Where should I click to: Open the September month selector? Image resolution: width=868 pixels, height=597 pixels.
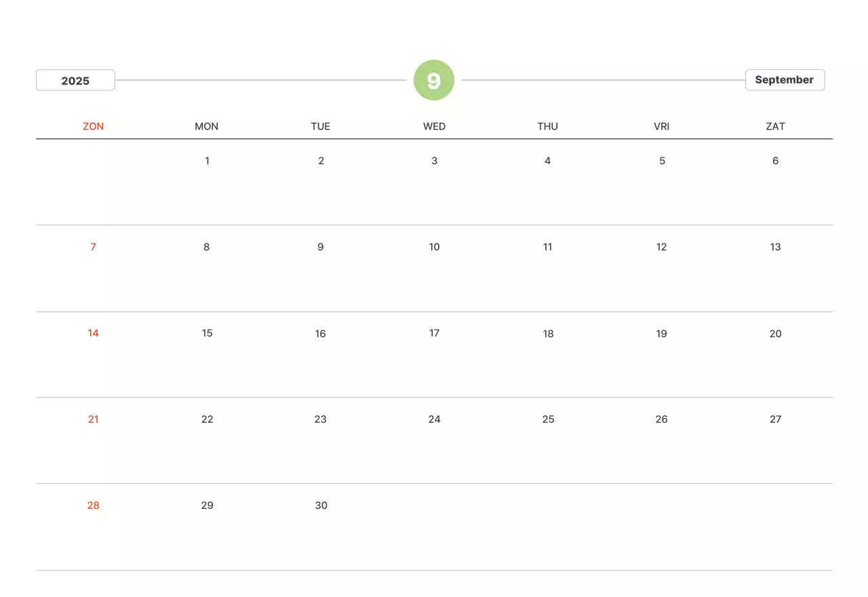pos(785,80)
